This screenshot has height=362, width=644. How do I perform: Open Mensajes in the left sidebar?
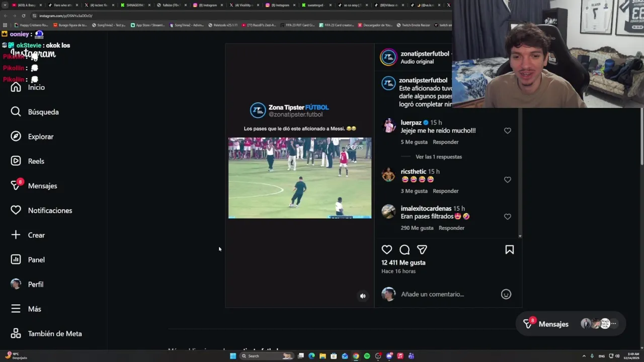(34, 186)
